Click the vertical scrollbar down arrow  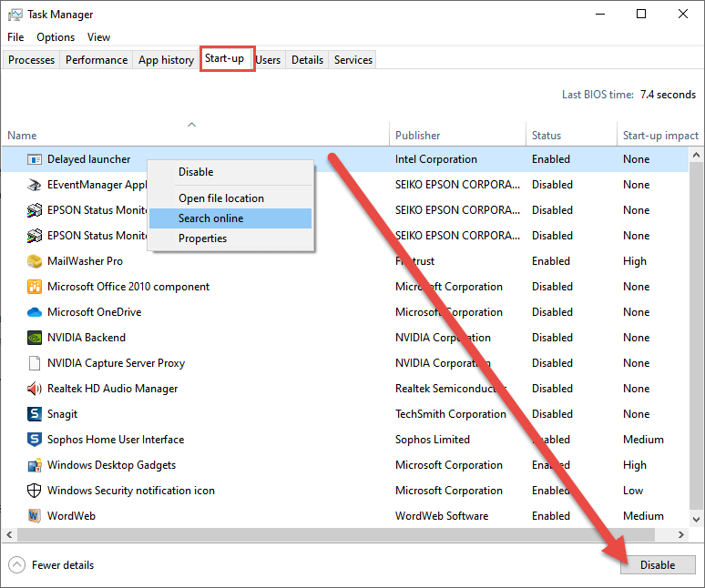coord(696,520)
